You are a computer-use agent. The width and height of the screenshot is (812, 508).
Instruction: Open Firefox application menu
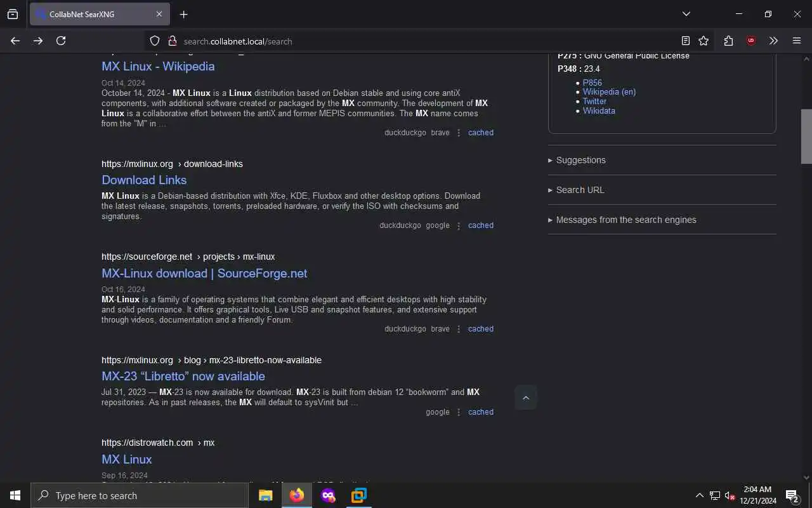(x=797, y=41)
